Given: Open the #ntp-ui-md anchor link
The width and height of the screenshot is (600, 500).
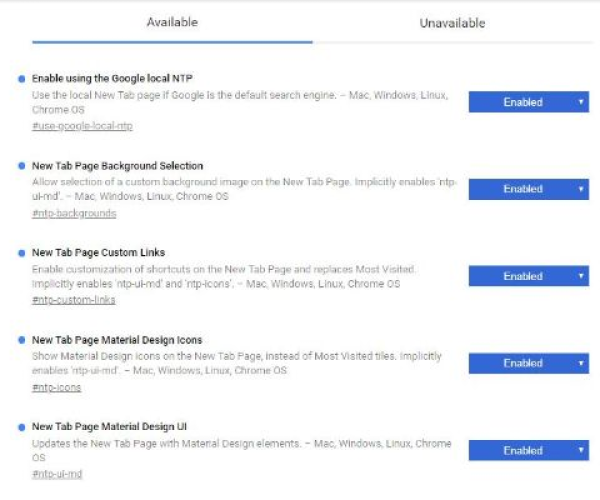Looking at the screenshot, I should (57, 474).
